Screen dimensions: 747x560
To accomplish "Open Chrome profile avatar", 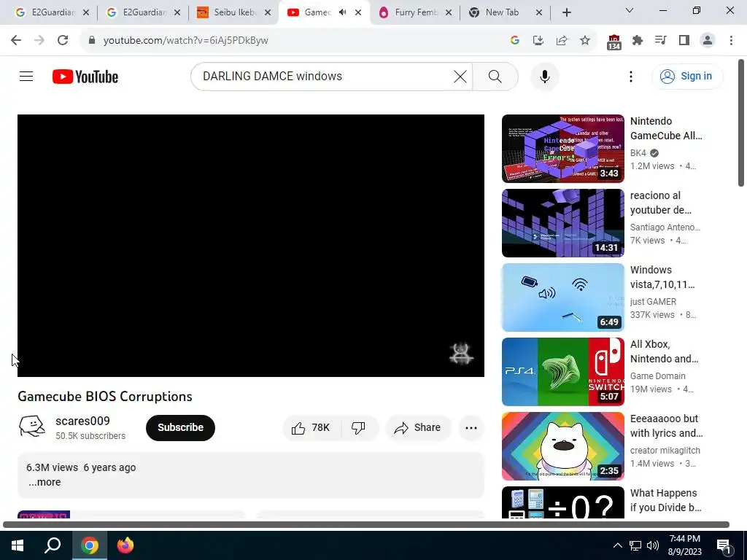I will pyautogui.click(x=708, y=40).
